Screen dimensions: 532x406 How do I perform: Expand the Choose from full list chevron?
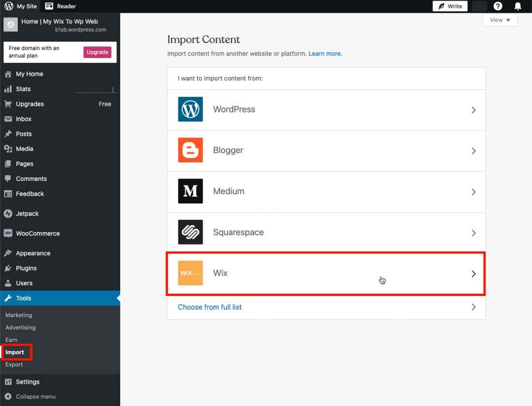[x=473, y=307]
